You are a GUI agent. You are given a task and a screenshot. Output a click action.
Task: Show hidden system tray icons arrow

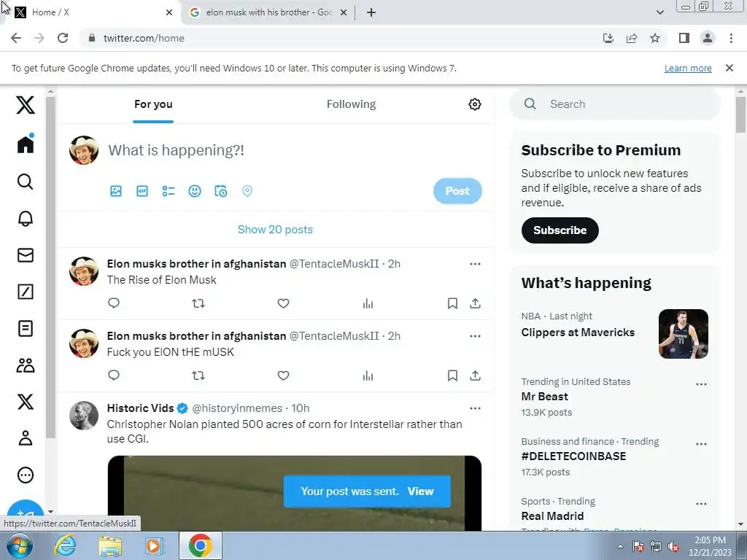pos(620,546)
